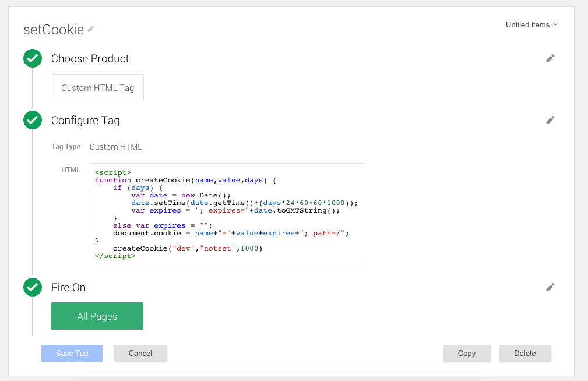Copy the setCookie tag
The width and height of the screenshot is (588, 381).
[467, 353]
